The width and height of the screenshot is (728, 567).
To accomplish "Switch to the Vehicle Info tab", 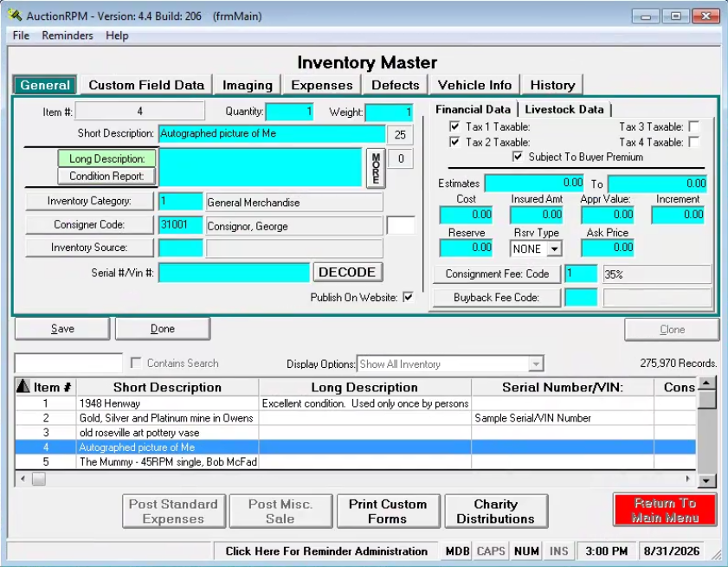I will (x=474, y=85).
